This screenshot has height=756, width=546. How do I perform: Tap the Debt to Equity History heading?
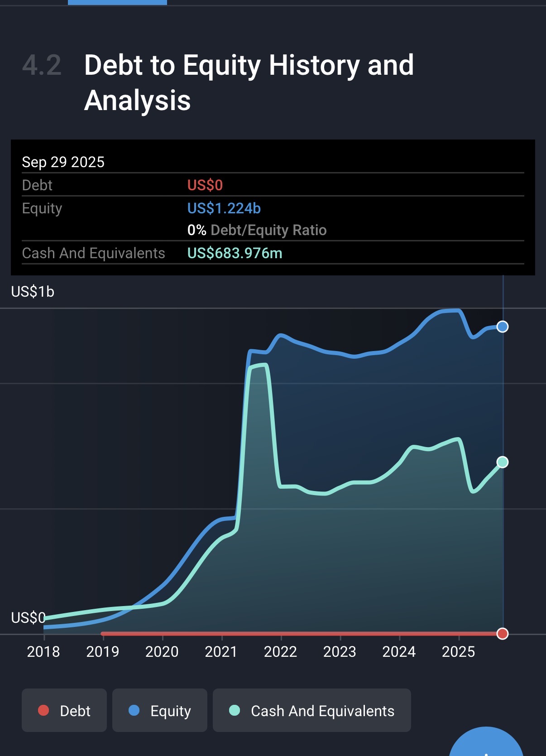[249, 82]
